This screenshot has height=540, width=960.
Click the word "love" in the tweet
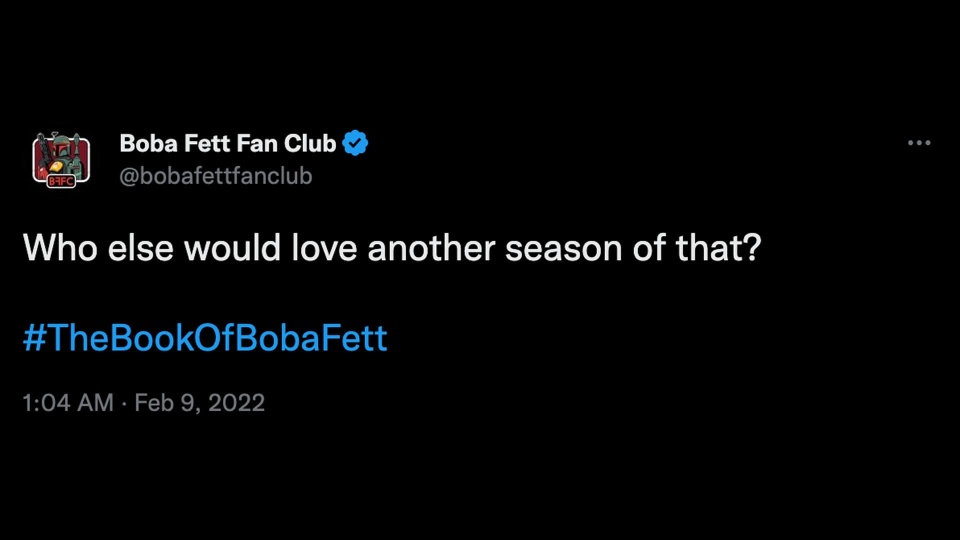324,248
